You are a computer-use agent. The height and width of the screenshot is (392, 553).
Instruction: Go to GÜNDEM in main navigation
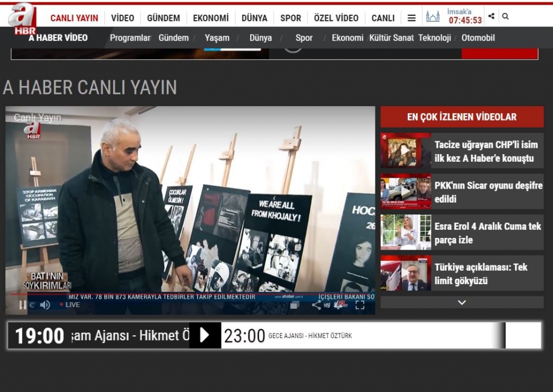click(x=163, y=18)
